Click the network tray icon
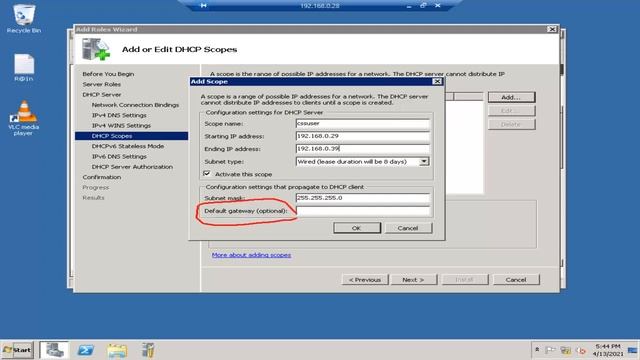 [x=565, y=350]
